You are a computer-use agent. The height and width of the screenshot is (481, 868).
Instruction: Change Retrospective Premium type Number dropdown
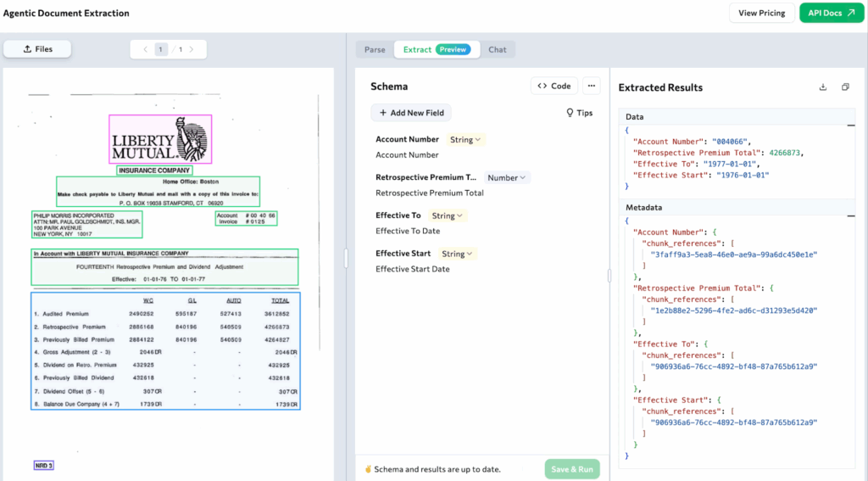pyautogui.click(x=507, y=177)
